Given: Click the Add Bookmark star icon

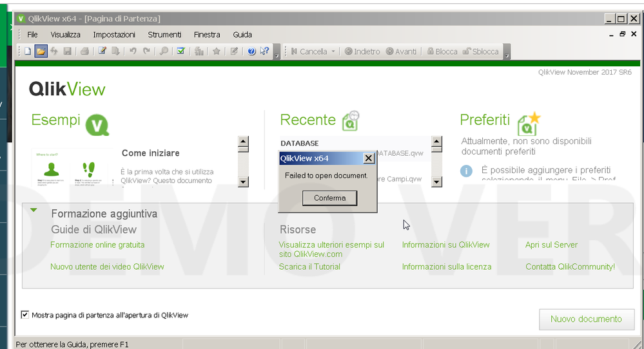Looking at the screenshot, I should tap(217, 52).
